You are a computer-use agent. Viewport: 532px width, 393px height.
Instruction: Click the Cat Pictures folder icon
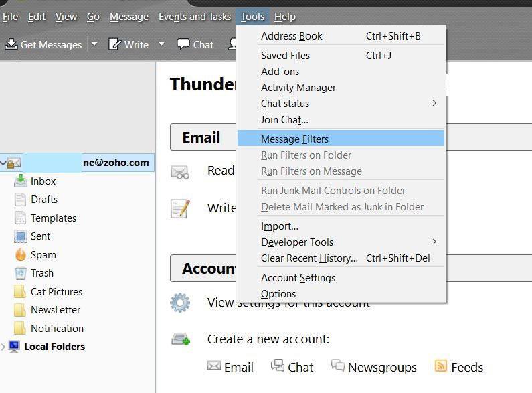19,291
